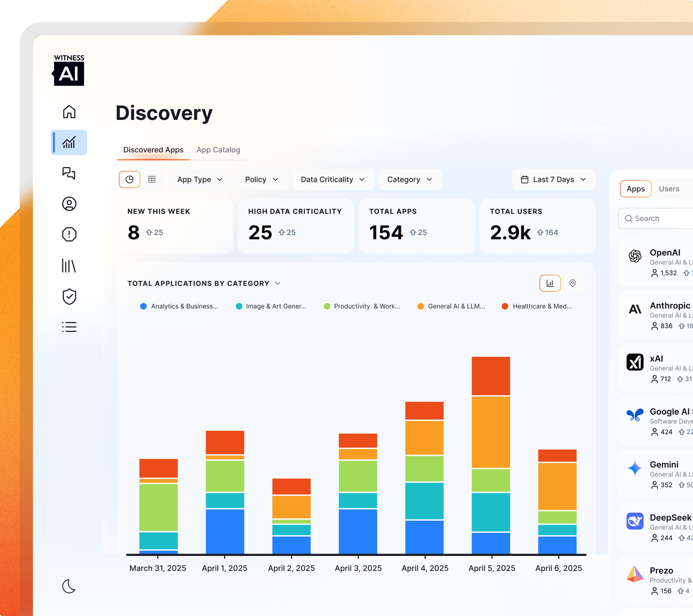Click the Total Users card
The width and height of the screenshot is (693, 616).
[538, 226]
